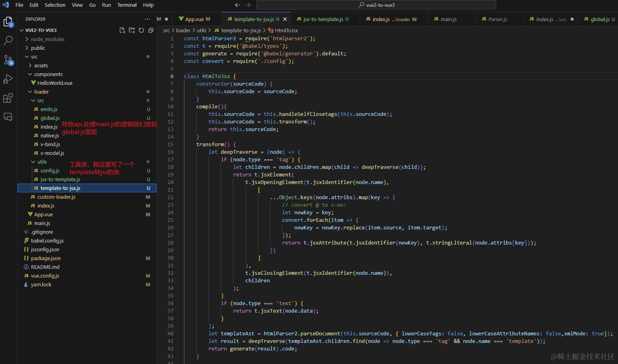Open the View menu

[77, 5]
